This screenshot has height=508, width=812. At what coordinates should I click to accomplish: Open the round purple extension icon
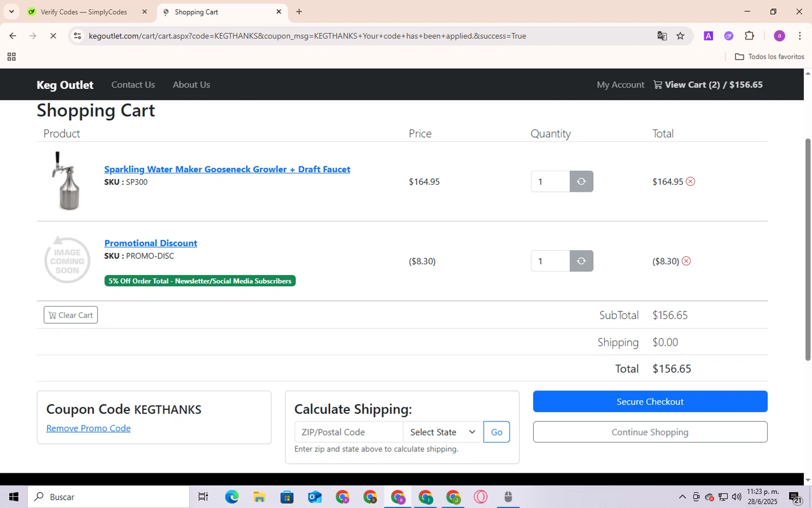point(729,36)
